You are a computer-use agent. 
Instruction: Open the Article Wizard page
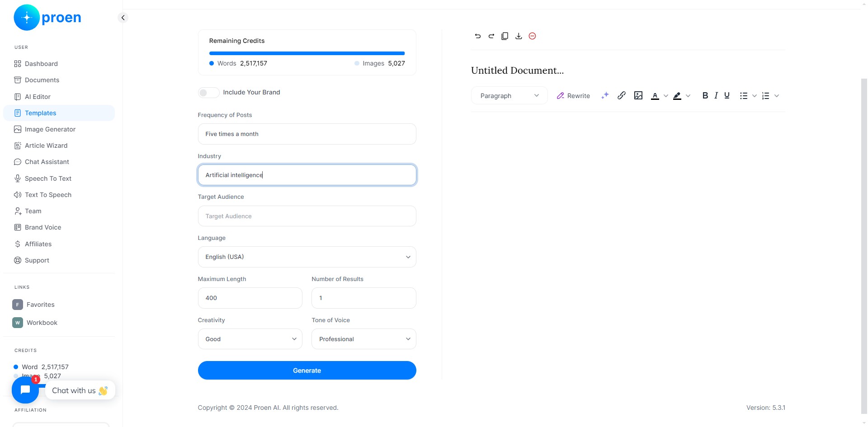pos(59,145)
